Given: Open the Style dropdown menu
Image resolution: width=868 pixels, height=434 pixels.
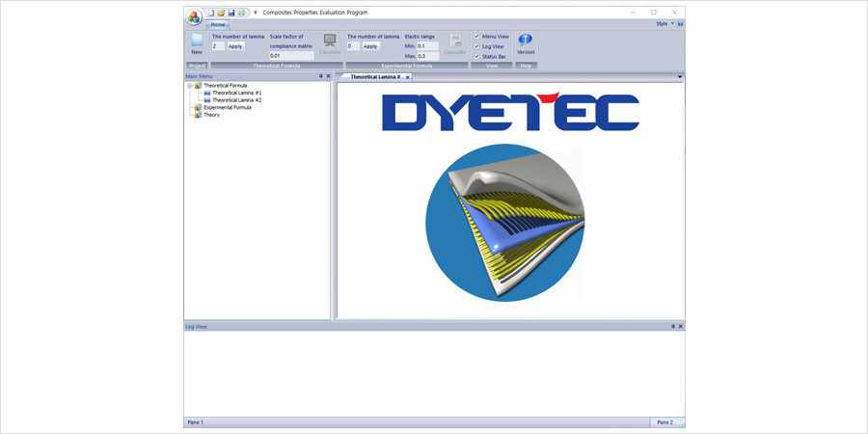Looking at the screenshot, I should 665,24.
